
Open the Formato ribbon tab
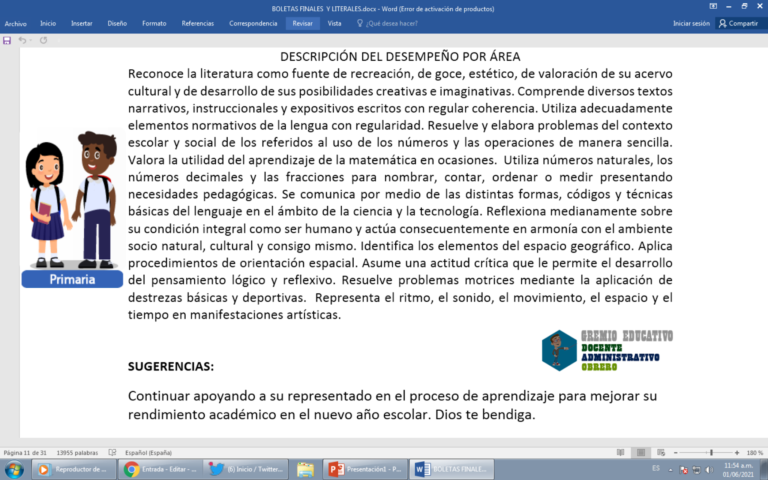154,24
